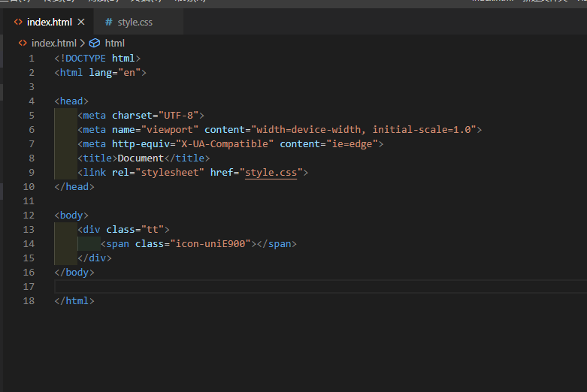Viewport: 587px width, 392px height.
Task: Click the Document title text
Action: 141,158
